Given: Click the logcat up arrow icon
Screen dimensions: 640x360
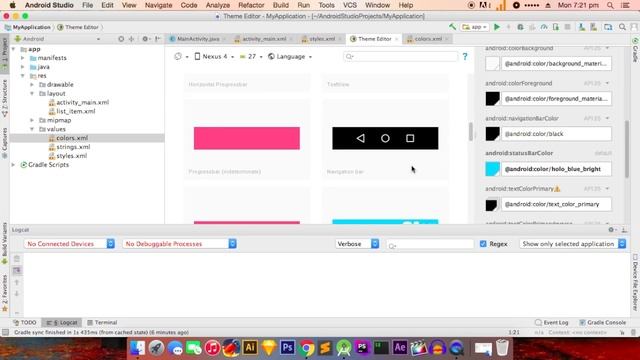Looking at the screenshot, I should (17, 282).
